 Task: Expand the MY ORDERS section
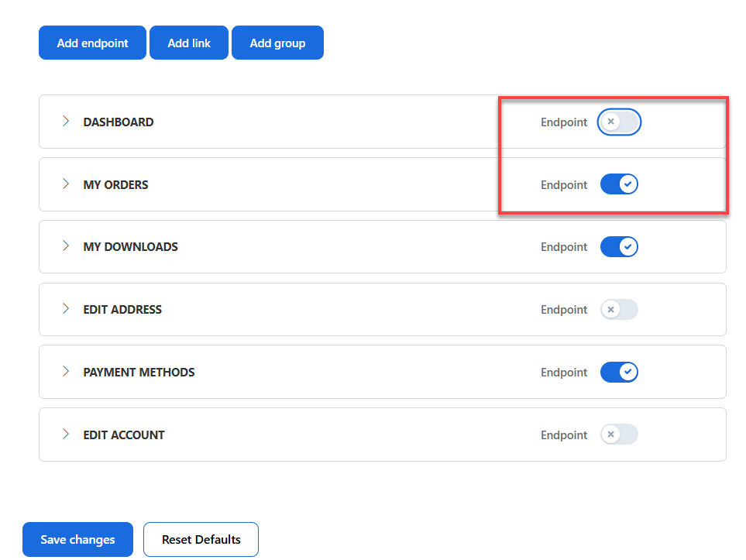[66, 184]
